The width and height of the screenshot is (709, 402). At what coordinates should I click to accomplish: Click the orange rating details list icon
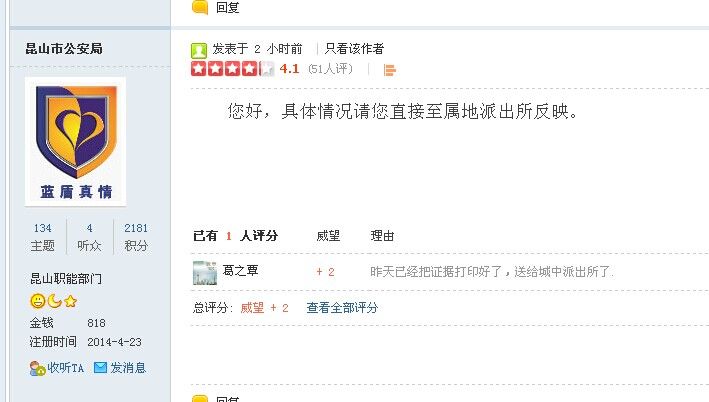click(389, 70)
